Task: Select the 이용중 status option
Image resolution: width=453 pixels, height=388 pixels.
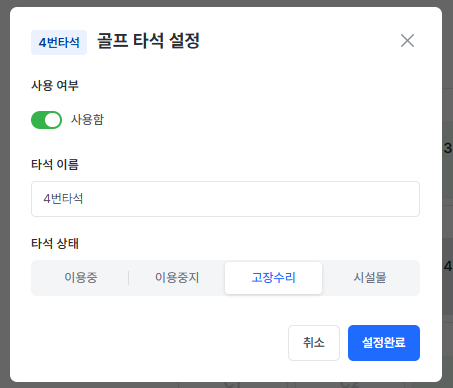Action: tap(81, 278)
